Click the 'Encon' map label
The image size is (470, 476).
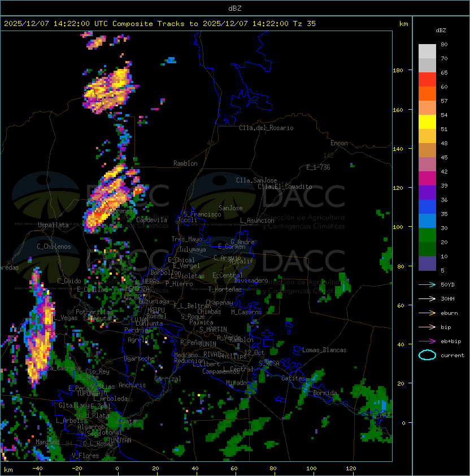coord(339,143)
